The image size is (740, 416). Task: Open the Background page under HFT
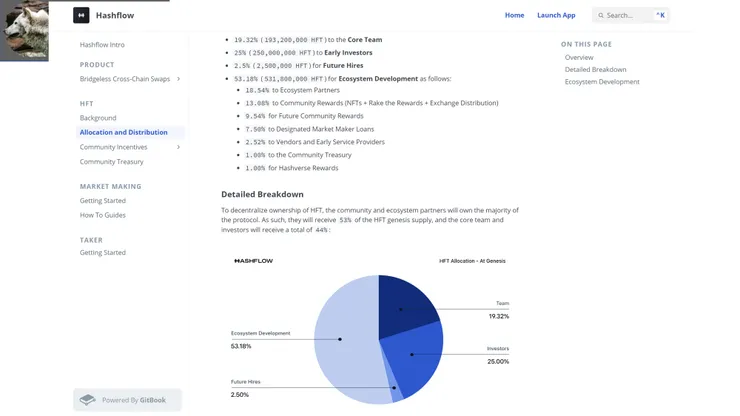(98, 118)
